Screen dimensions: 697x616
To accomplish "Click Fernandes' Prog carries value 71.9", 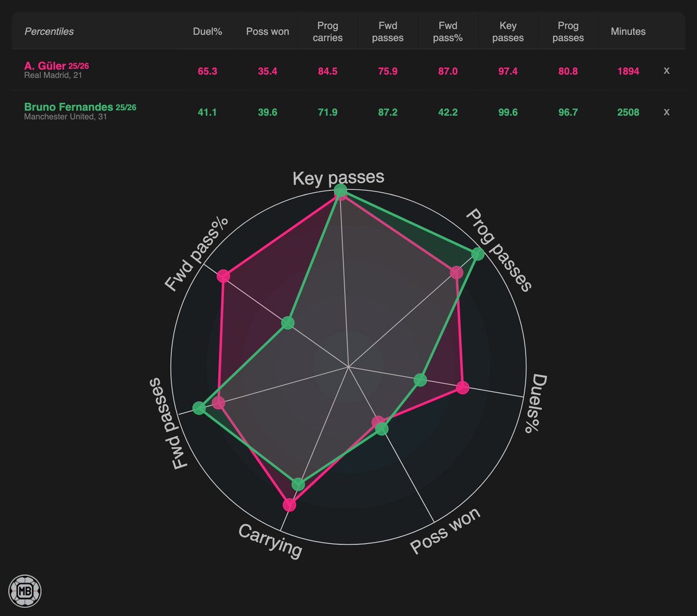I will pos(328,112).
